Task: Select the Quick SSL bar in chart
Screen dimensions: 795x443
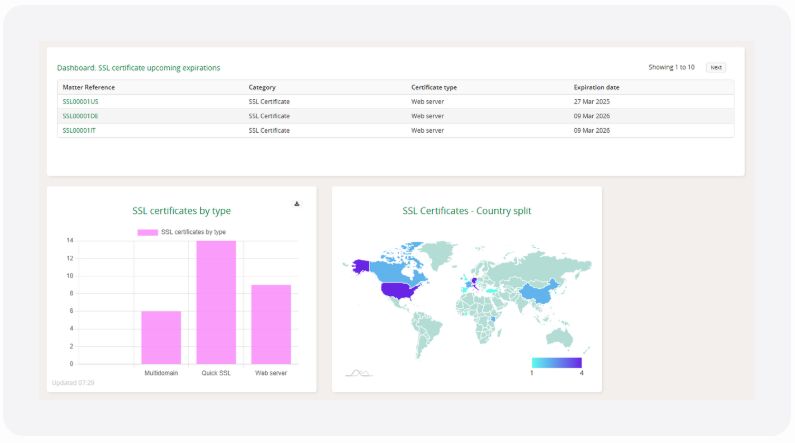Action: coord(216,302)
